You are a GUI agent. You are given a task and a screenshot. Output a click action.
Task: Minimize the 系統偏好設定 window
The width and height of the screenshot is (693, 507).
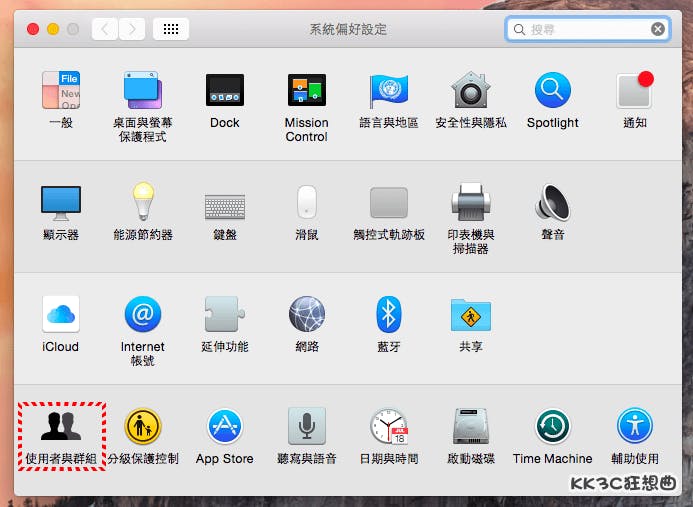click(x=53, y=29)
